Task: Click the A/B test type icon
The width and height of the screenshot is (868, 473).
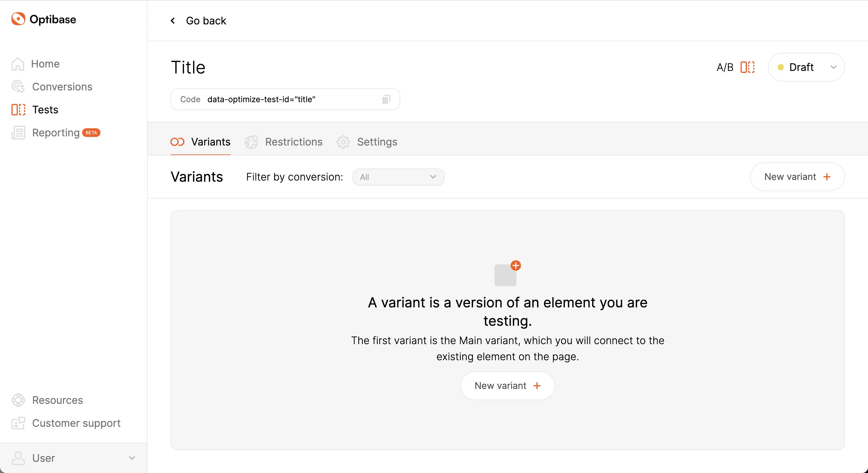Action: point(747,67)
